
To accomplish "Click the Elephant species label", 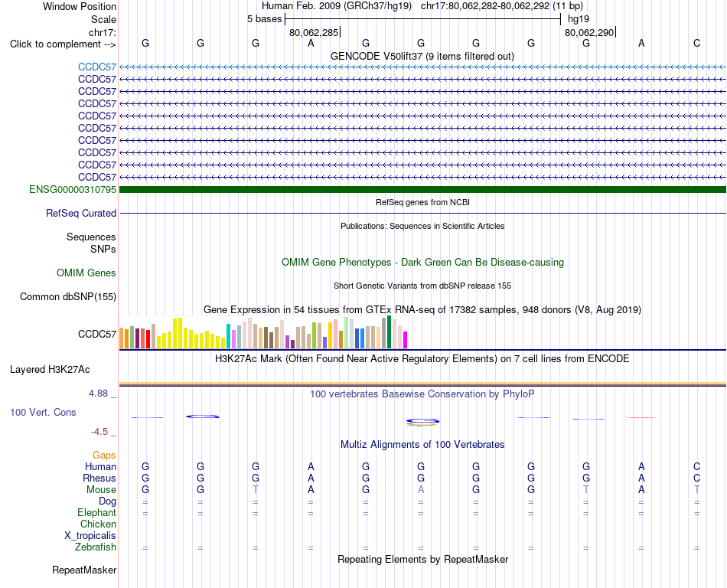I will coord(97,512).
